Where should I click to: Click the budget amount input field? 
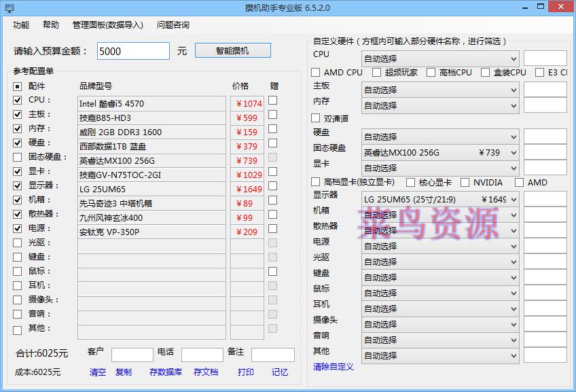(133, 51)
